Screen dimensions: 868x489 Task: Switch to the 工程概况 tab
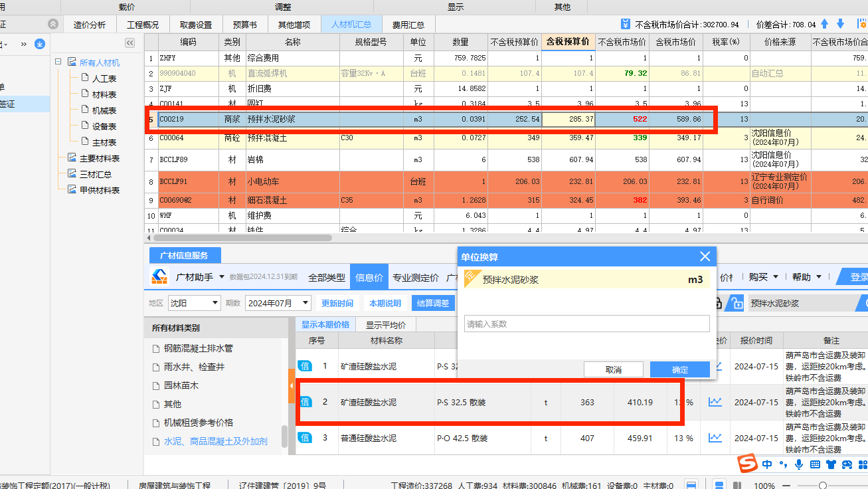143,25
